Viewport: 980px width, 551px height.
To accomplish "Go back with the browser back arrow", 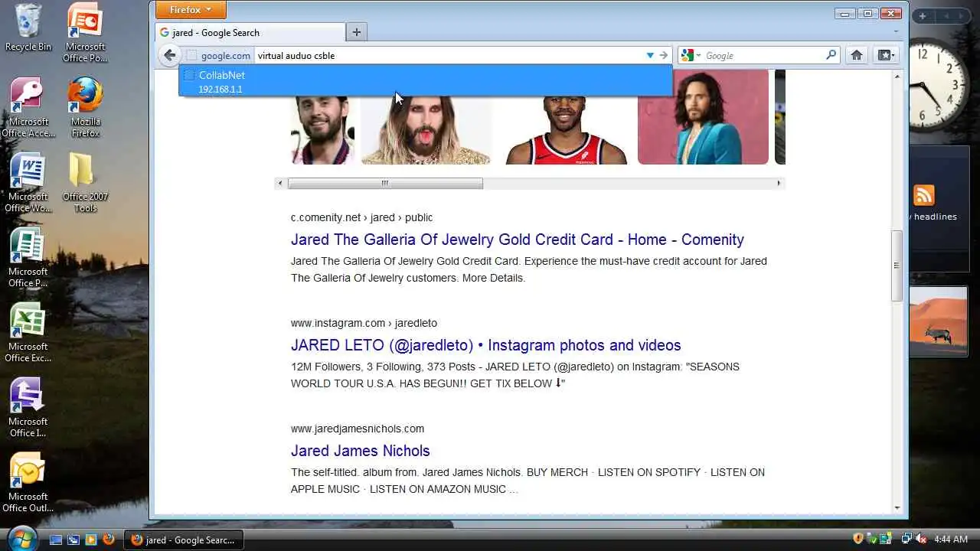I will coord(169,55).
